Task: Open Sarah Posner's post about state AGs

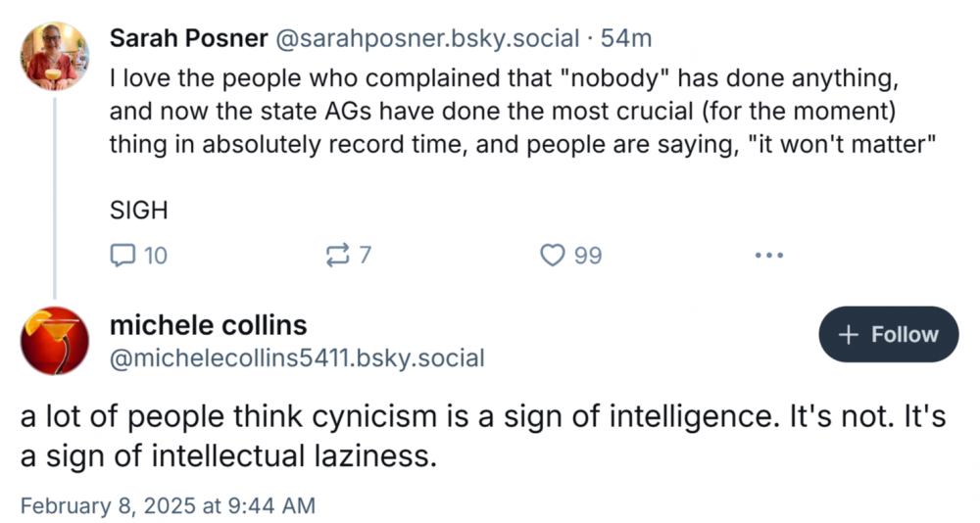Action: tap(519, 110)
